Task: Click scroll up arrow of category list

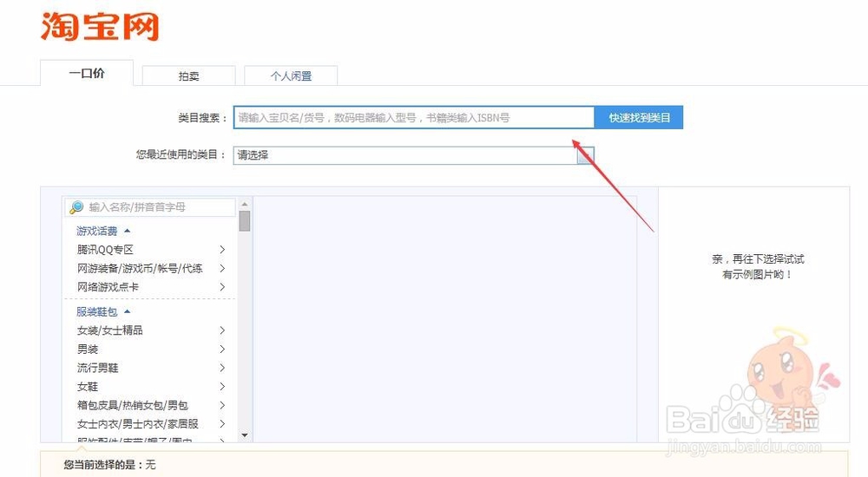Action: [x=245, y=204]
